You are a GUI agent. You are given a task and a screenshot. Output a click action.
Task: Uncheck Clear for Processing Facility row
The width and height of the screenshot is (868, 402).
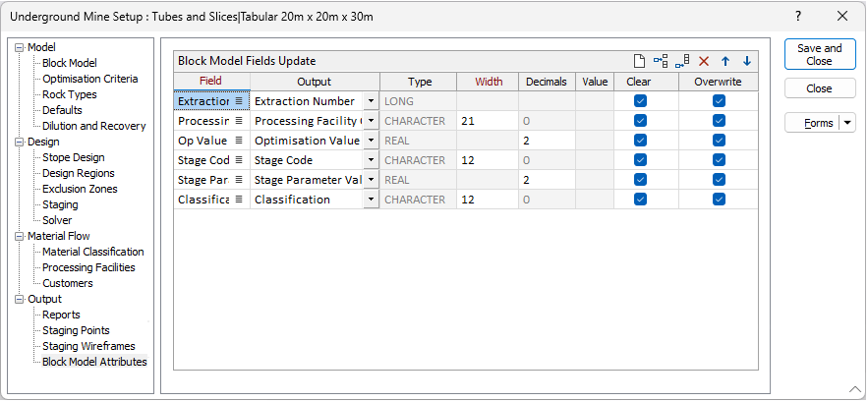pos(641,120)
